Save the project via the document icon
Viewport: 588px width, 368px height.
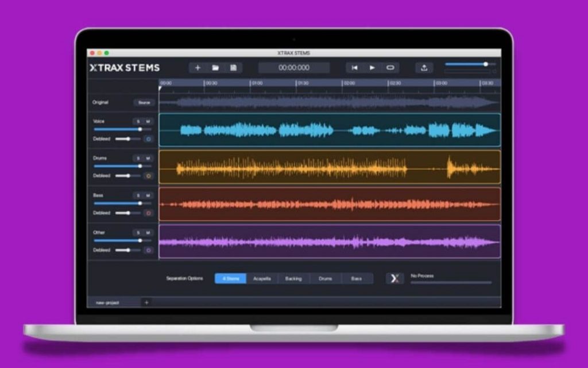point(233,67)
